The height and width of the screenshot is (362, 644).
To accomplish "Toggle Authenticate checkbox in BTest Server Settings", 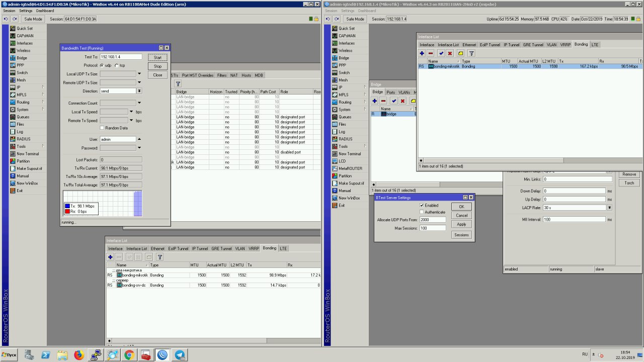I will coord(422,212).
